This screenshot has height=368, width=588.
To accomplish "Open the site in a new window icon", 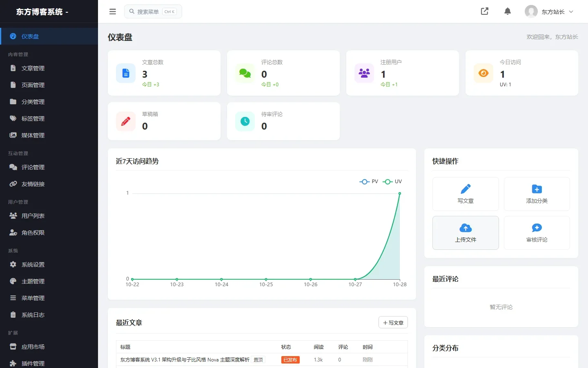I will pos(485,11).
